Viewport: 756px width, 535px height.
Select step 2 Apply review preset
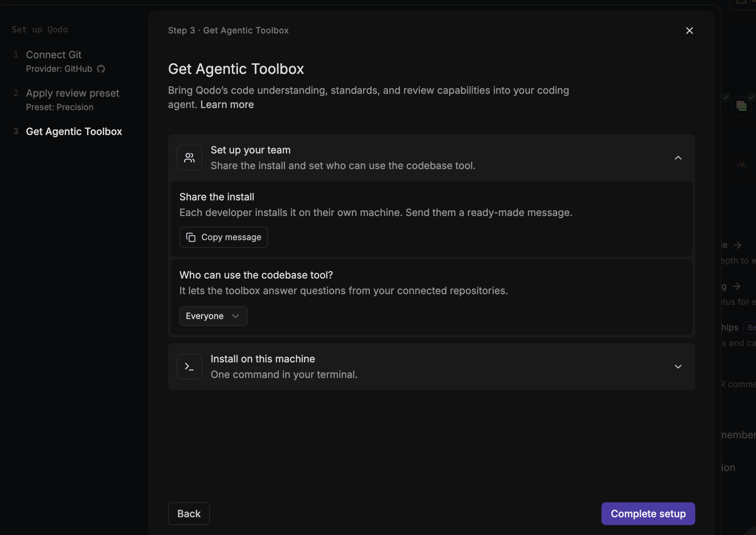[x=72, y=93]
